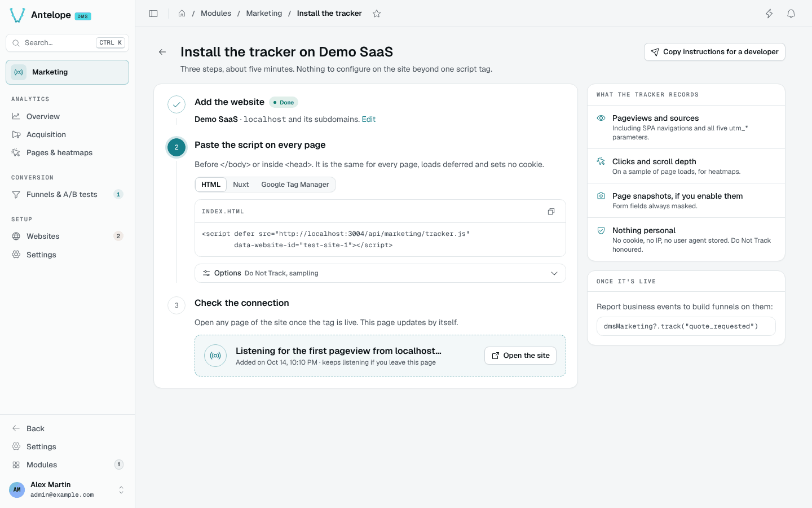Screen dimensions: 812x508
Task: Open the Alex Martin account switcher
Action: 67,489
